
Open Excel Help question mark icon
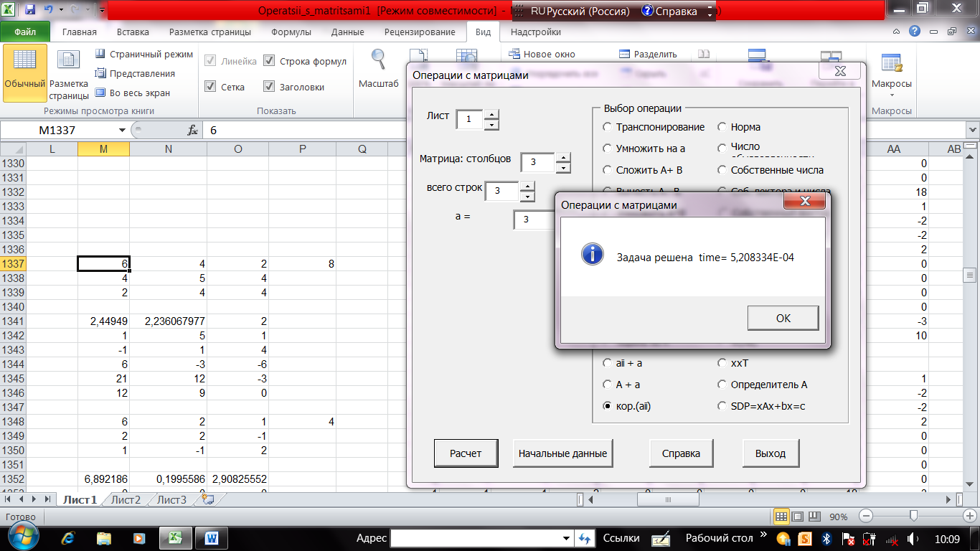click(914, 32)
